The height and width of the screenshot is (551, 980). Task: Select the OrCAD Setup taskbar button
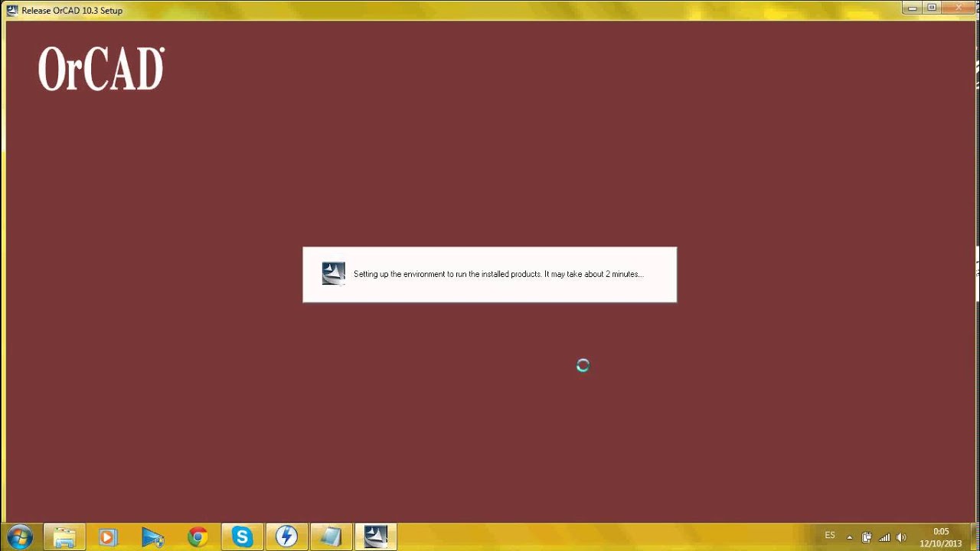point(376,536)
